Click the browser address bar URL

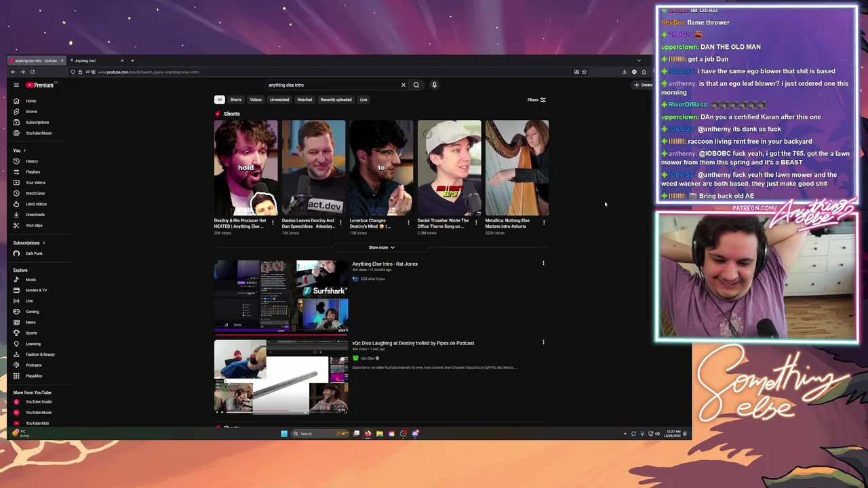click(x=149, y=72)
